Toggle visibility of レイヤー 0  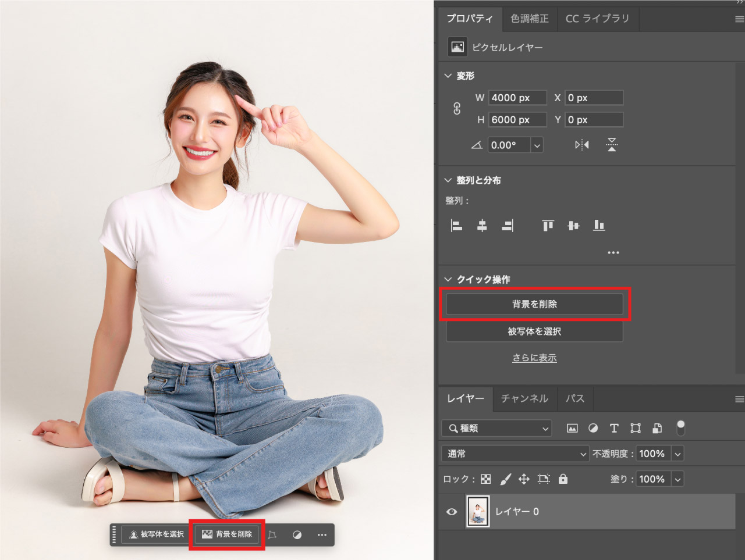click(x=452, y=512)
